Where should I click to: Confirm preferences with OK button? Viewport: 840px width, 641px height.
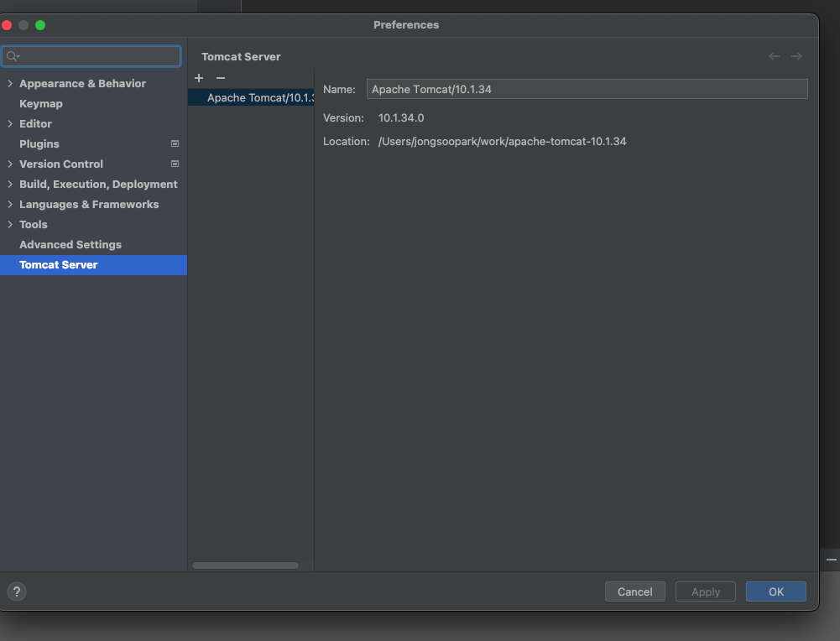tap(775, 591)
